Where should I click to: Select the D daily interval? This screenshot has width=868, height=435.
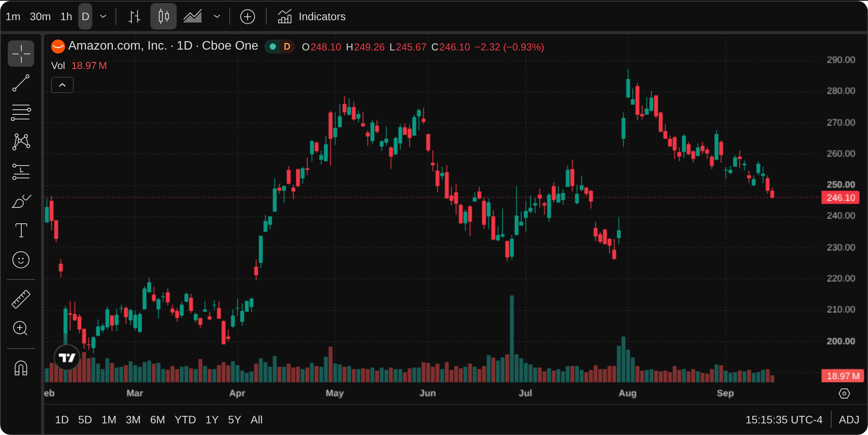(x=85, y=17)
